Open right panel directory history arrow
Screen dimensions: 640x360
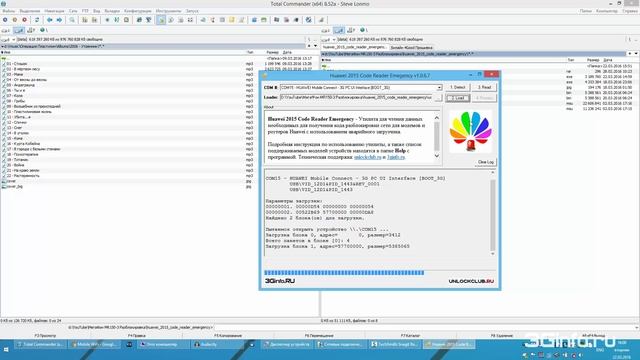point(636,53)
